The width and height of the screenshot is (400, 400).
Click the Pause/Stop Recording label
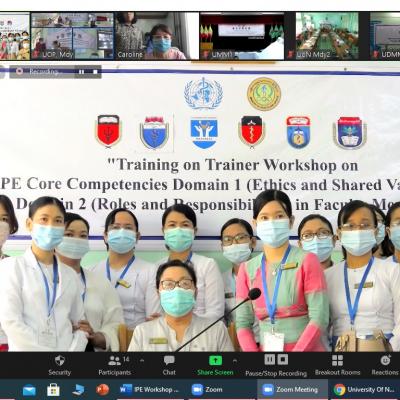(x=276, y=373)
